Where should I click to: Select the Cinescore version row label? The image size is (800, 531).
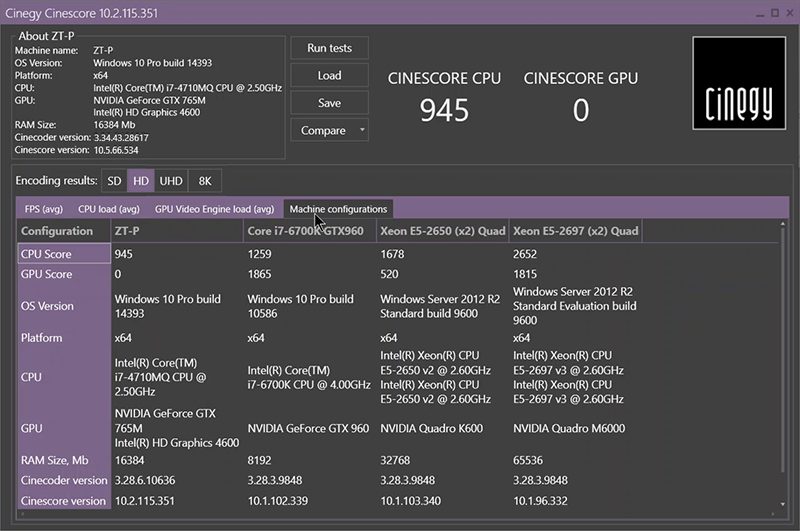(x=64, y=501)
